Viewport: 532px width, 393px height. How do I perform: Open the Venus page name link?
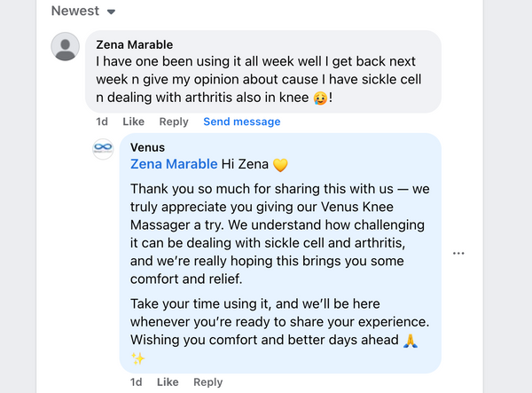[147, 147]
